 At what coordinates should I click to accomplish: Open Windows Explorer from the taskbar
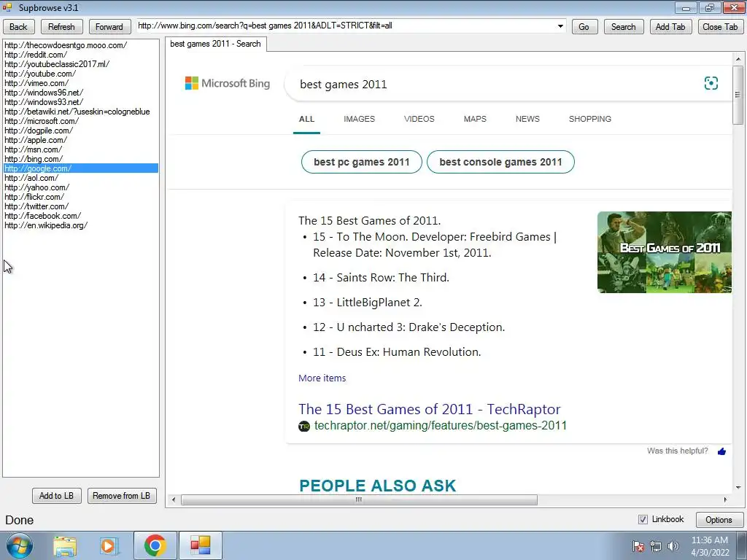tap(65, 545)
